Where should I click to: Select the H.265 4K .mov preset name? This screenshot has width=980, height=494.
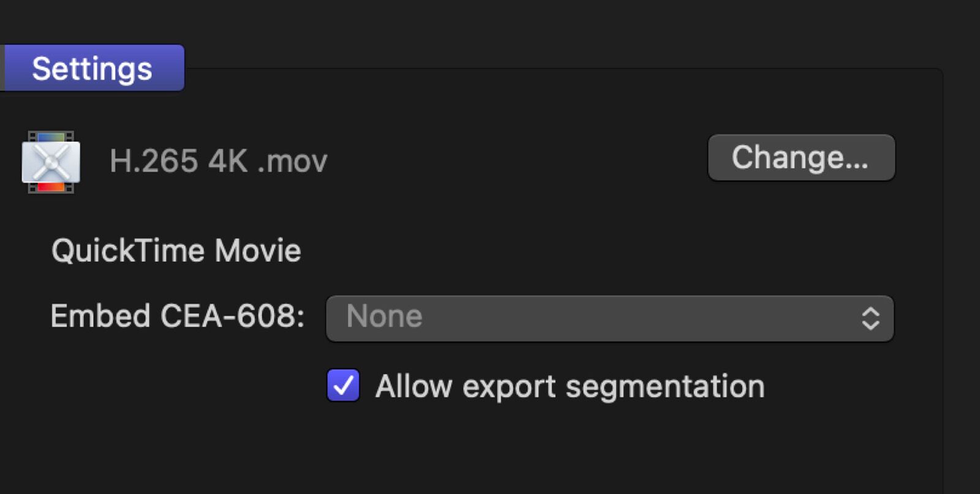coord(217,161)
